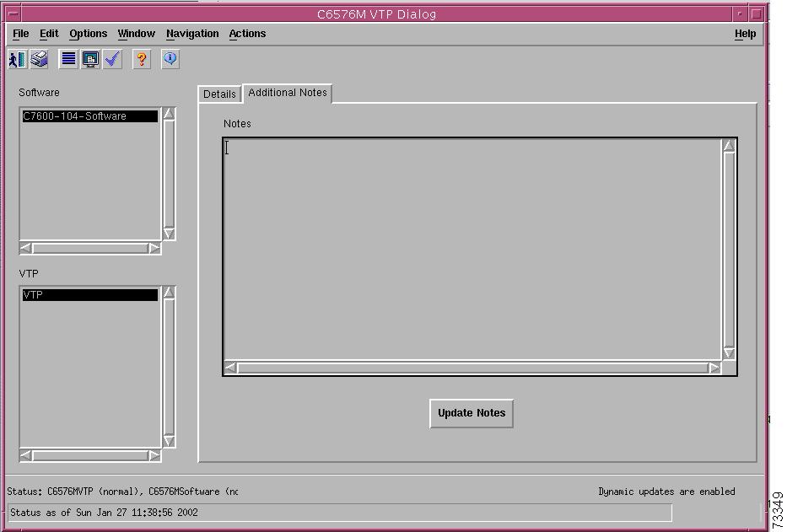Click Software list scroll down arrow
This screenshot has height=532, width=787.
(x=170, y=234)
